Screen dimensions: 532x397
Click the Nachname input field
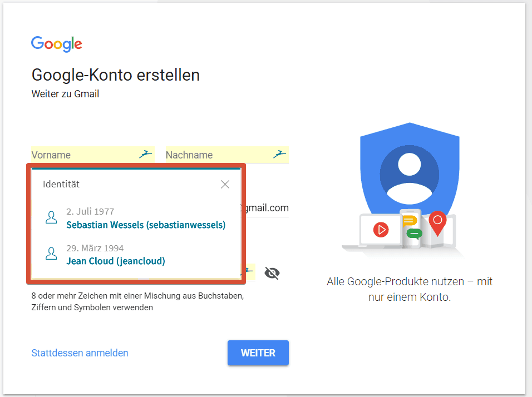[227, 155]
